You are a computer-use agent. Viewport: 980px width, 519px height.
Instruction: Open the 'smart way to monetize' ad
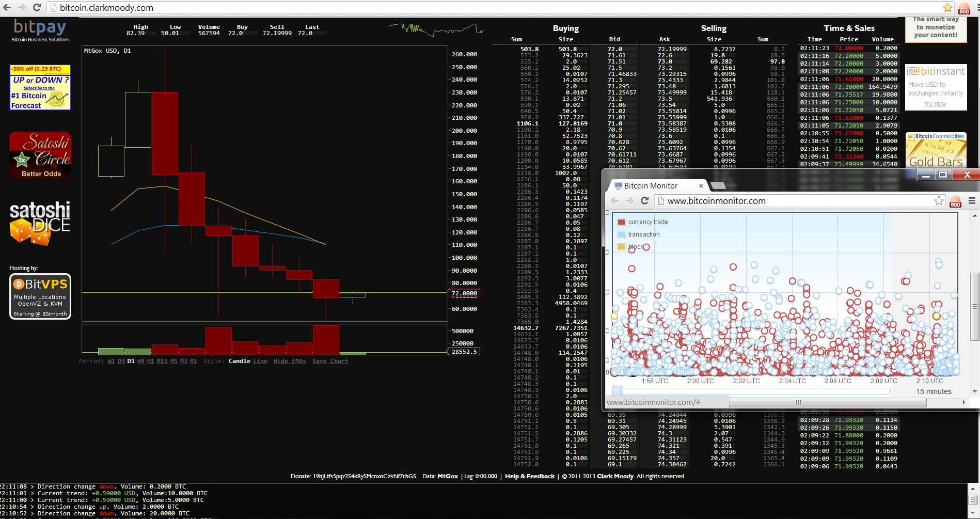click(x=936, y=29)
